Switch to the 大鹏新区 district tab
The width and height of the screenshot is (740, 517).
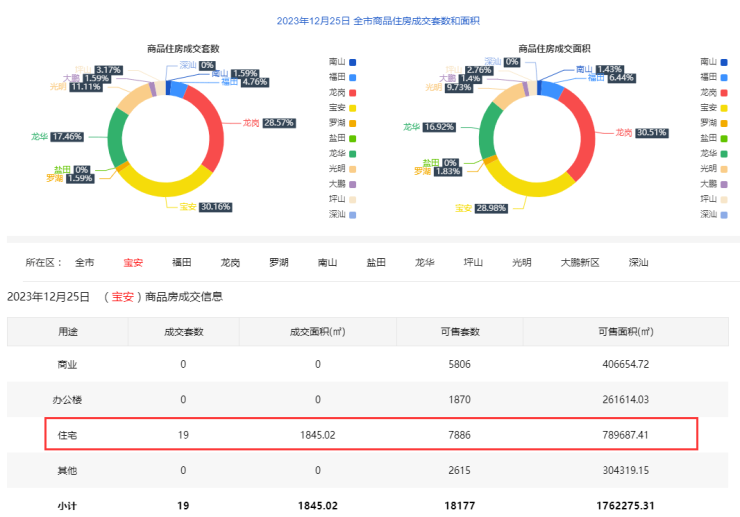click(x=579, y=263)
